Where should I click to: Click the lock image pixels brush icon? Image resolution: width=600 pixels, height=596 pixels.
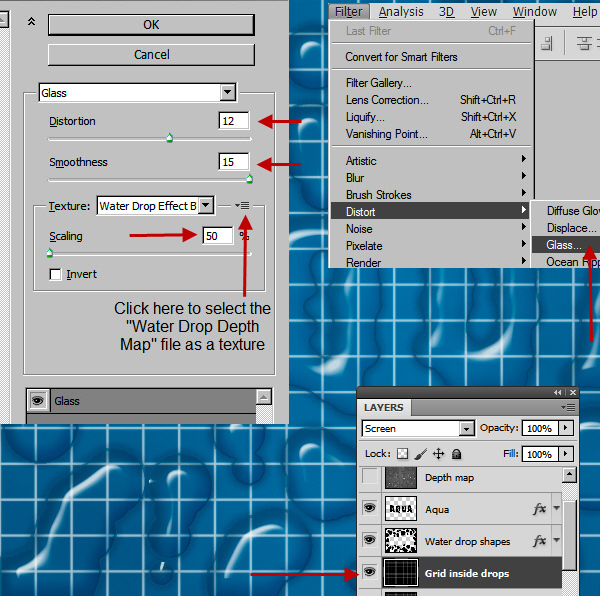tap(420, 454)
